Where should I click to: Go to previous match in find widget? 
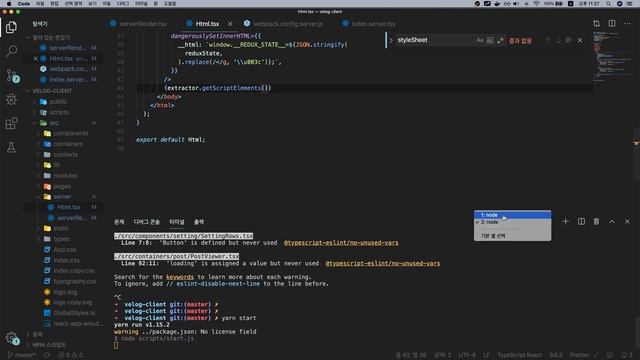tap(547, 40)
